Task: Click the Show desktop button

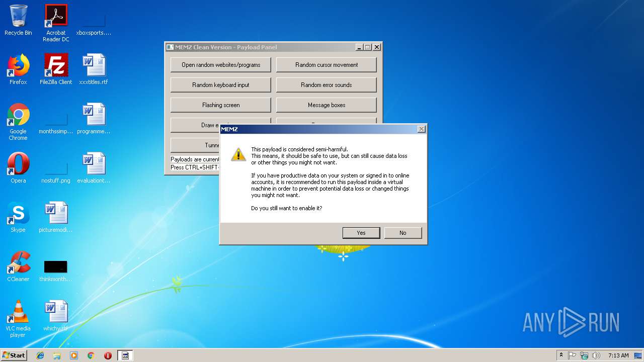Action: coord(638,355)
